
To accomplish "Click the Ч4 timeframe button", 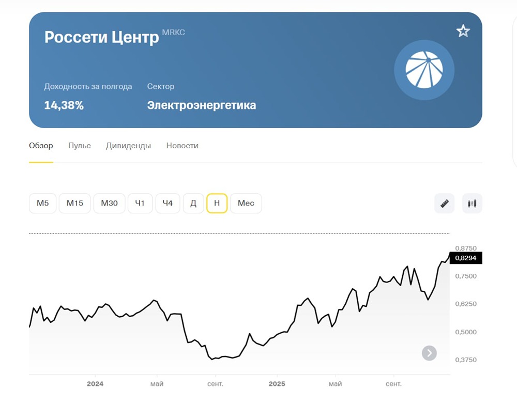I will (168, 203).
